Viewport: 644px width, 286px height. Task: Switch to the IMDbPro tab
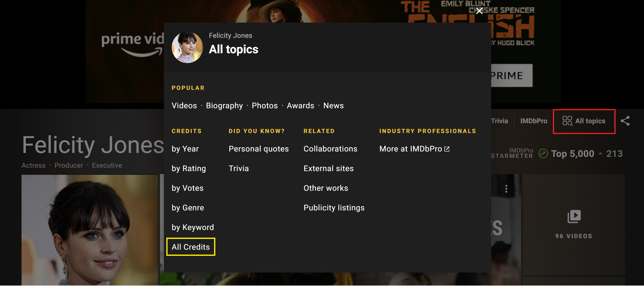coord(534,121)
